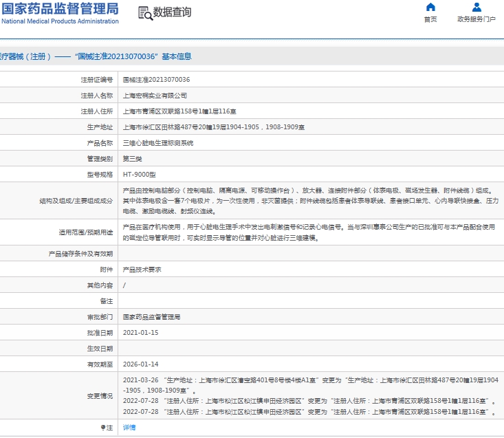
Task: Open the 详情 link in the 注 row
Action: (x=129, y=428)
